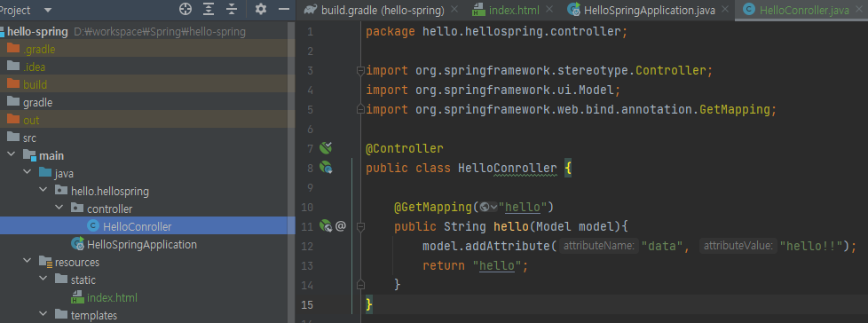Image resolution: width=868 pixels, height=323 pixels.
Task: Click the resources folder icon
Action: pos(45,262)
